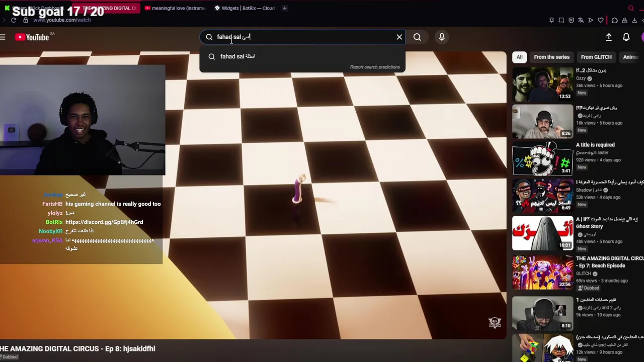Open browser extensions puzzle icon
644x362 pixels.
pyautogui.click(x=615, y=20)
